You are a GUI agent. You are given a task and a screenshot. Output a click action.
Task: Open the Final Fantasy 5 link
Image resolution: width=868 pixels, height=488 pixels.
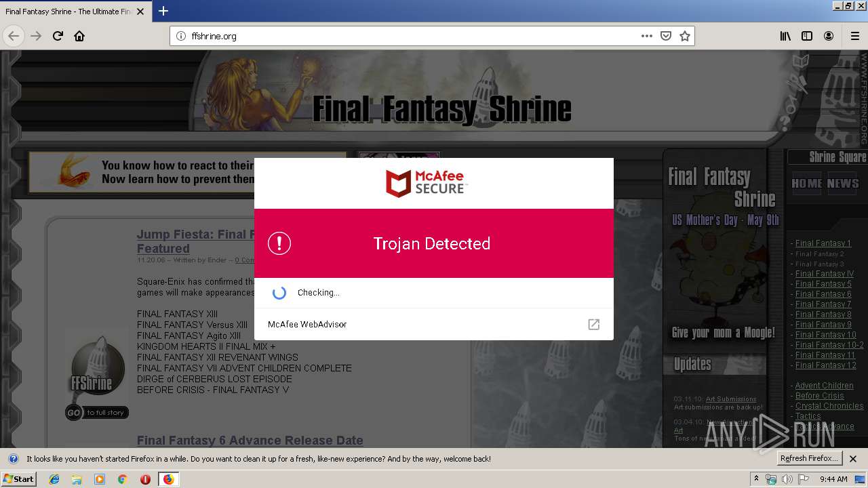pos(823,284)
